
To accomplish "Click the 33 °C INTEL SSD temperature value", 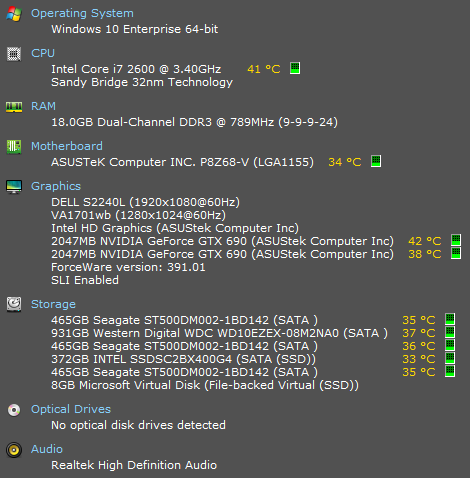I will 419,359.
